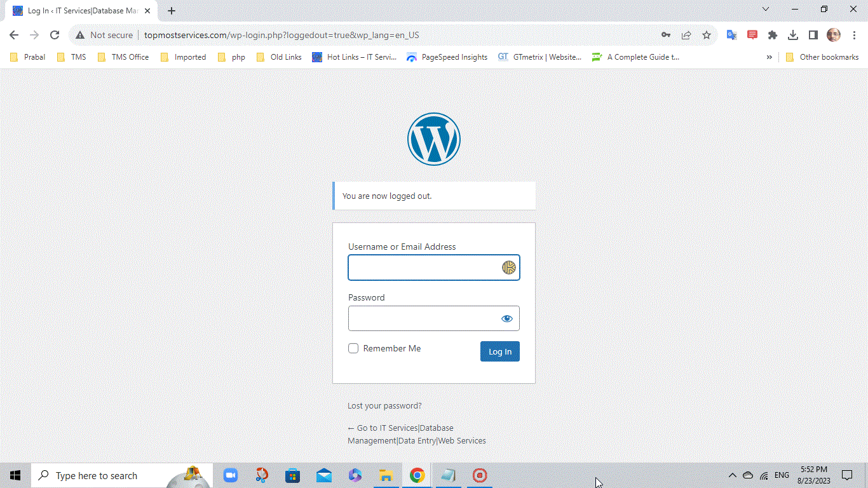Open the TMS bookmark folder

[71, 57]
